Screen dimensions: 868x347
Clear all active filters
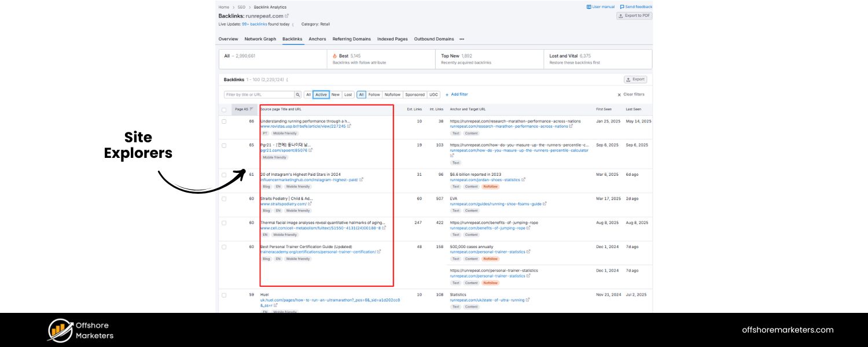[632, 94]
